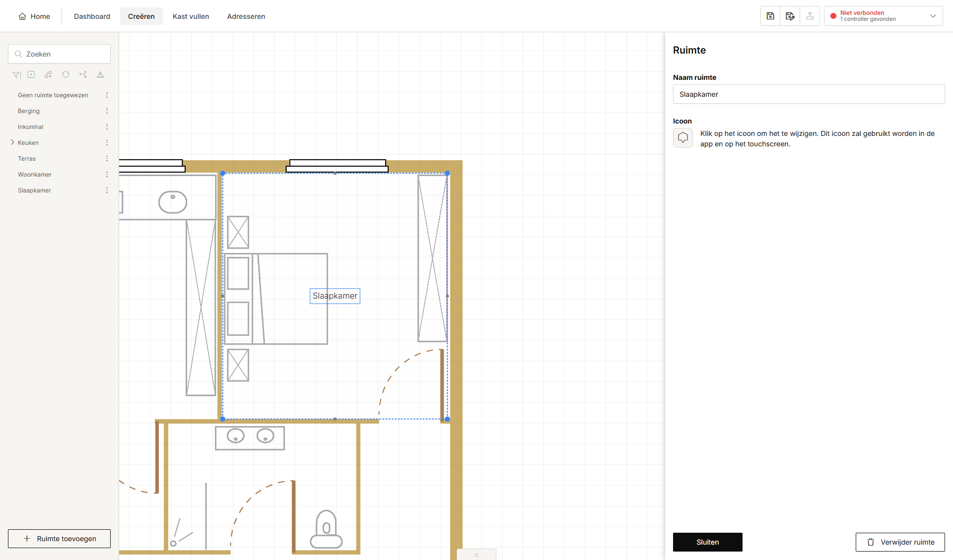Screen dimensions: 953x560
Task: Select Geen ruimte toegewezen in list
Action: (53, 95)
